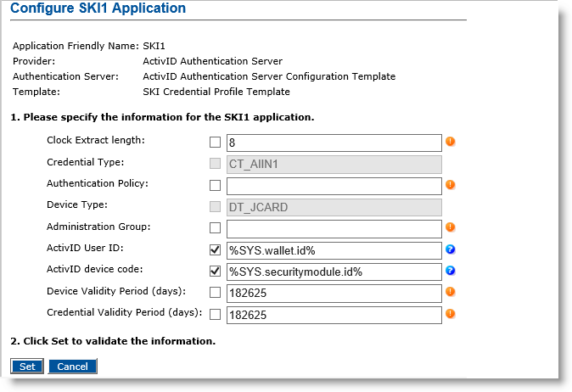Enable the Clock Extract length checkbox

click(215, 143)
